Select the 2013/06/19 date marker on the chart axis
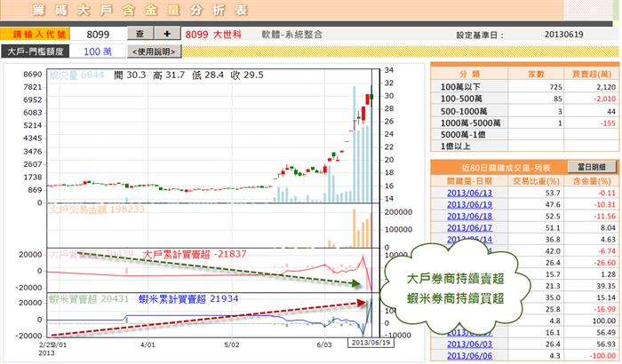This screenshot has height=364, width=622. [371, 342]
